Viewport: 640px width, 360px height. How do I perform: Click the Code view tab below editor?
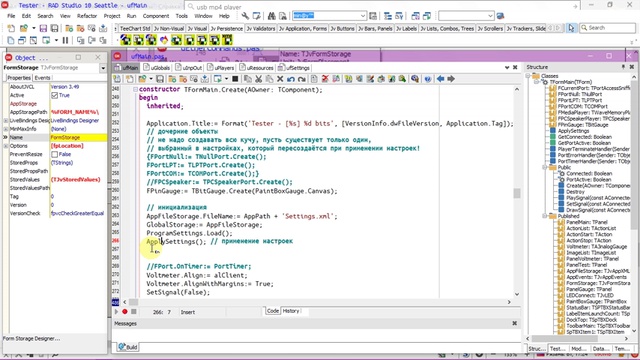click(273, 311)
